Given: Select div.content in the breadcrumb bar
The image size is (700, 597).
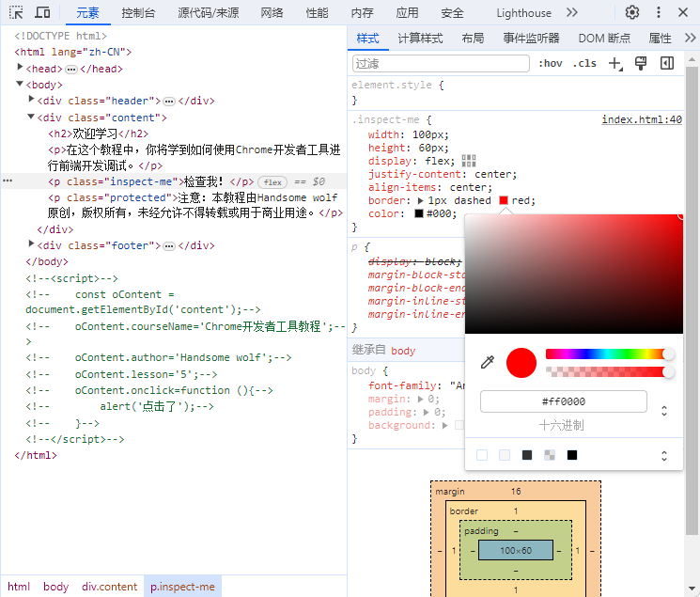Looking at the screenshot, I should [109, 587].
